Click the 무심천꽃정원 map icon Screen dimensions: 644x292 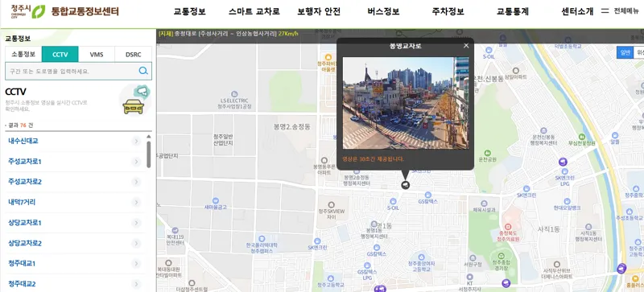point(581,137)
